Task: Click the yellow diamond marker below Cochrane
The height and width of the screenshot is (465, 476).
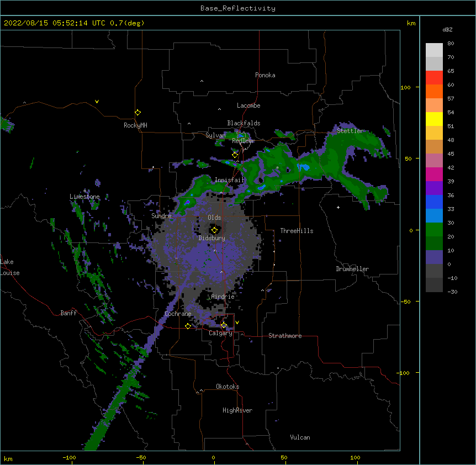Action: pos(188,326)
